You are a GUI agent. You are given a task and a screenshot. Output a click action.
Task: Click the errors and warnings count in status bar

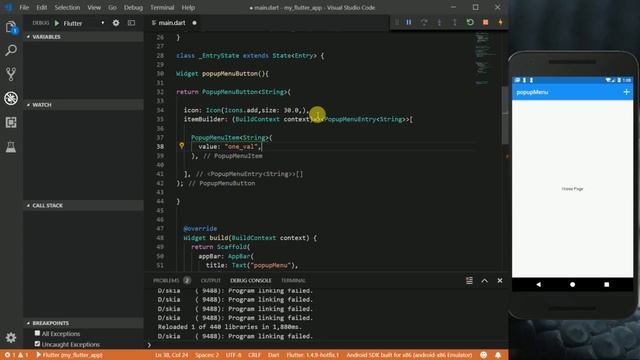click(x=16, y=355)
